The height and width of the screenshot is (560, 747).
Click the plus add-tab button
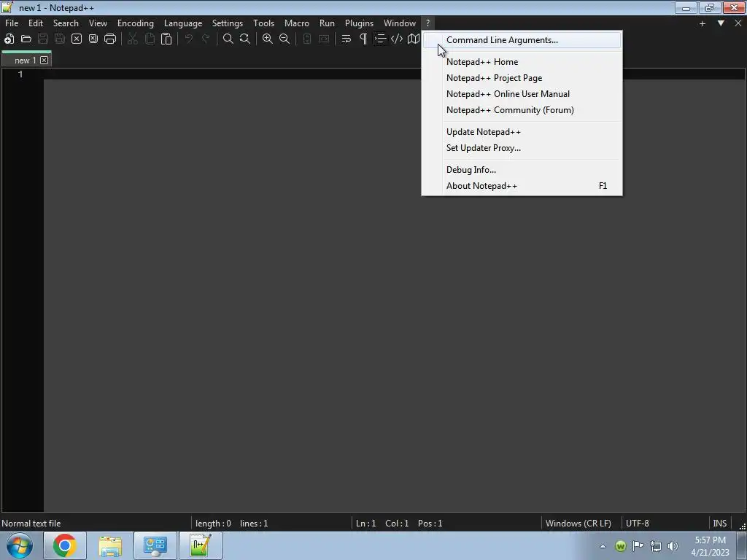pyautogui.click(x=703, y=23)
